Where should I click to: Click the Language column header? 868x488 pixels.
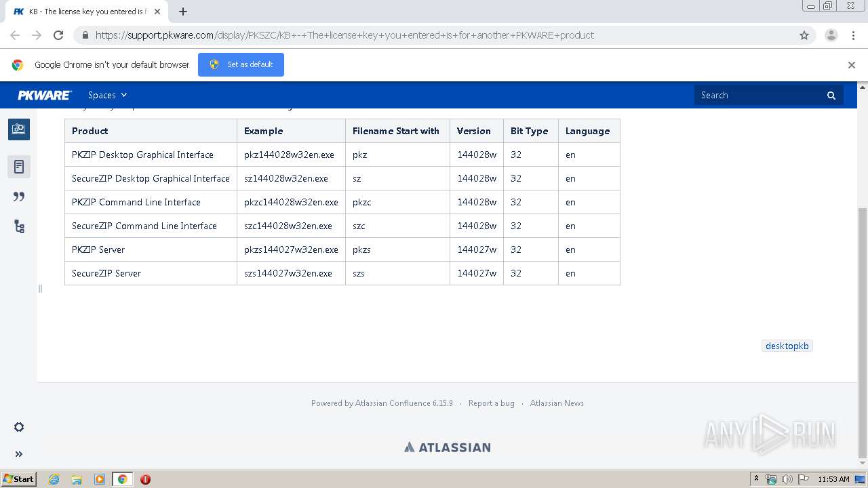[x=589, y=131]
